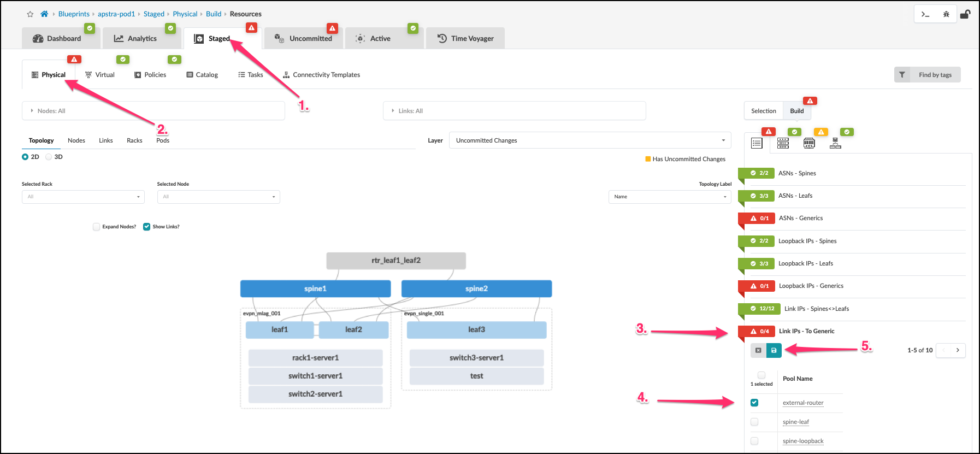This screenshot has height=454, width=980.
Task: Uncheck the external-router pool checkbox
Action: click(x=754, y=403)
